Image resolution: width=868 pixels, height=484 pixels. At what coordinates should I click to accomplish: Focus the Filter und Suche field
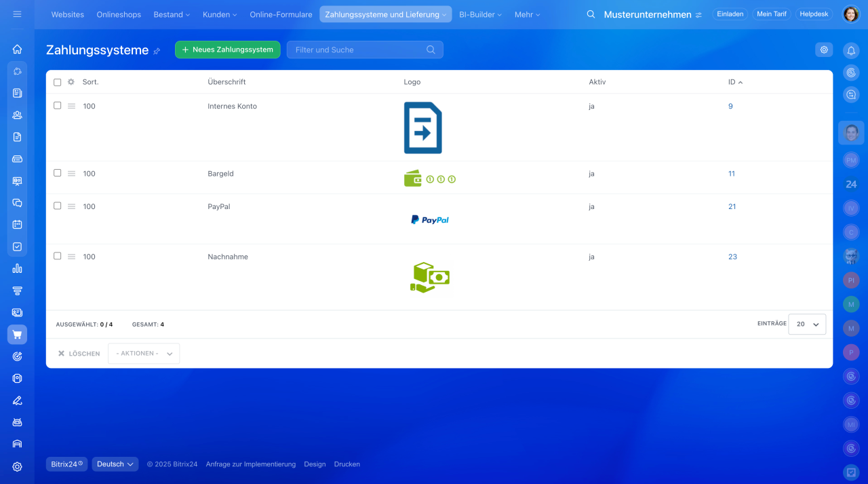365,50
